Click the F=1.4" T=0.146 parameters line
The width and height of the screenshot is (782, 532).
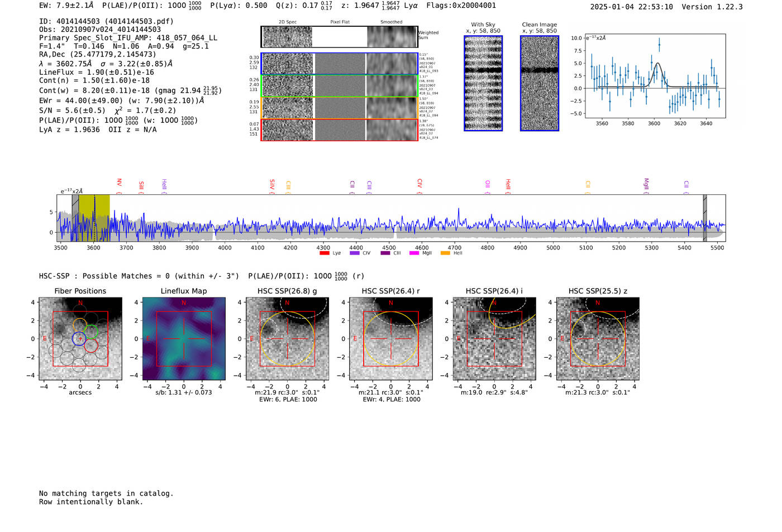tap(124, 46)
